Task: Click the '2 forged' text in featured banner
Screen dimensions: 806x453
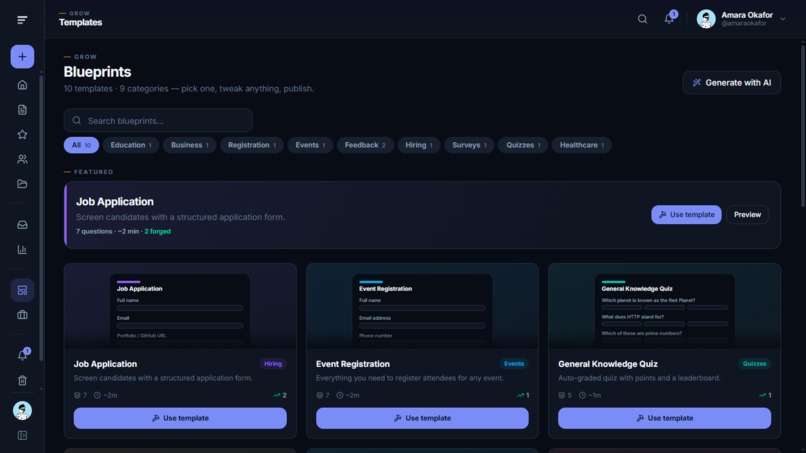Action: coord(157,231)
